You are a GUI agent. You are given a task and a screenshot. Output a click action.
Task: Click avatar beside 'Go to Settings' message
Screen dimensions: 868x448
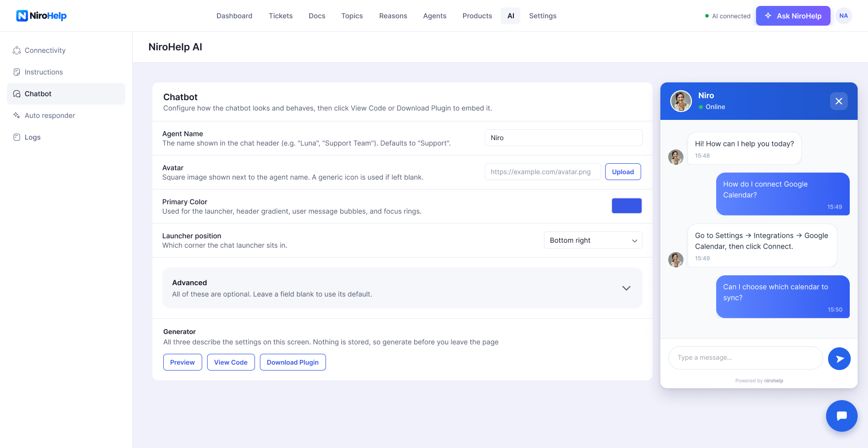(x=676, y=260)
